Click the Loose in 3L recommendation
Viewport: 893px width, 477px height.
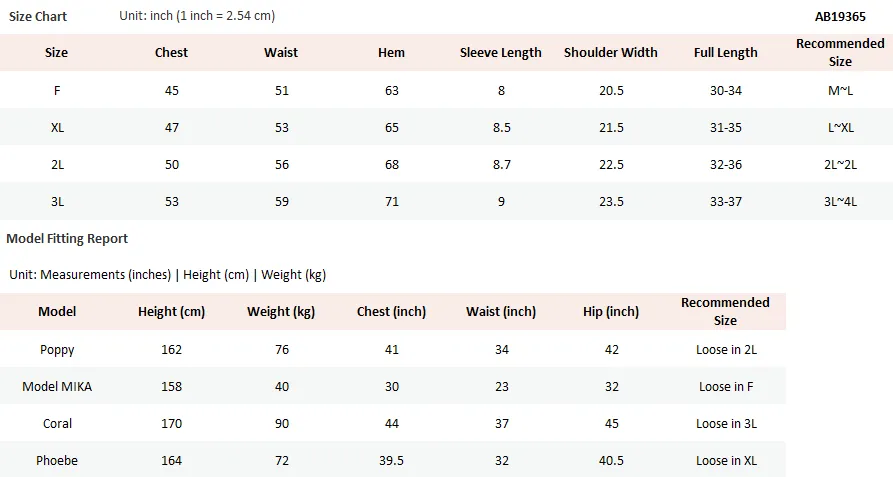(726, 423)
